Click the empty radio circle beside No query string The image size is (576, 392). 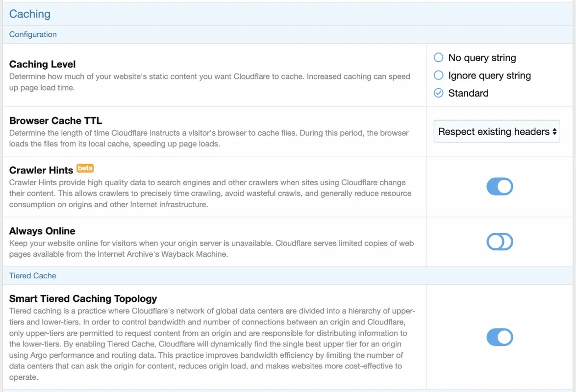pos(438,57)
